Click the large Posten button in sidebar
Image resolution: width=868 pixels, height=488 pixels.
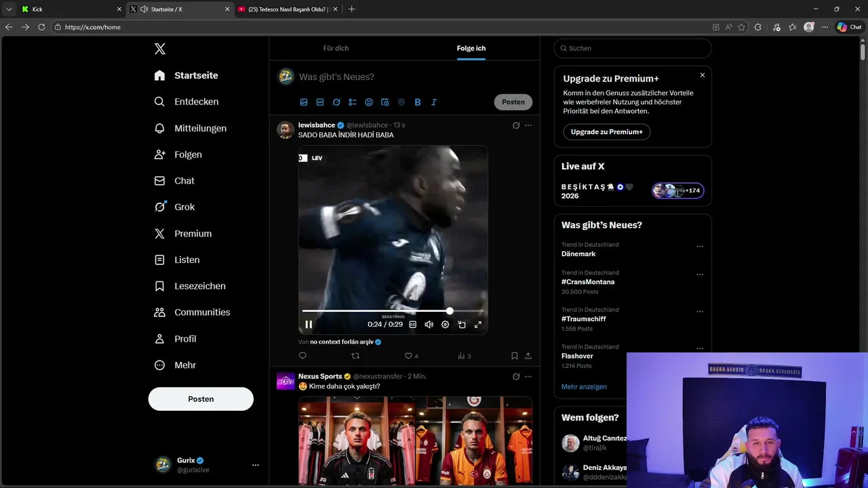201,399
